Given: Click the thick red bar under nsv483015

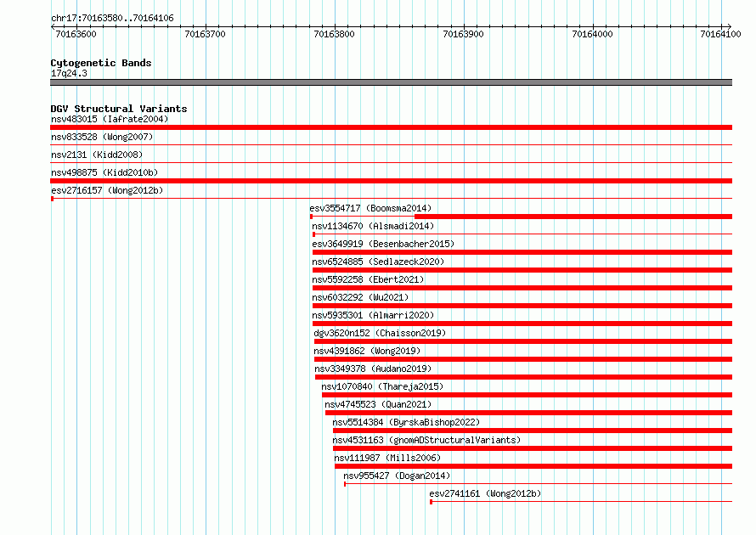Looking at the screenshot, I should click(x=391, y=127).
